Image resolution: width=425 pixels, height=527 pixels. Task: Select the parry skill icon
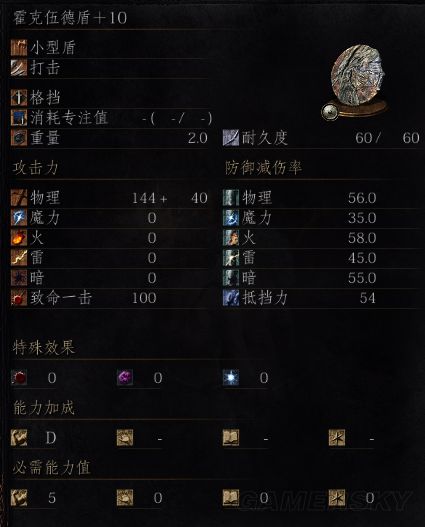(19, 98)
